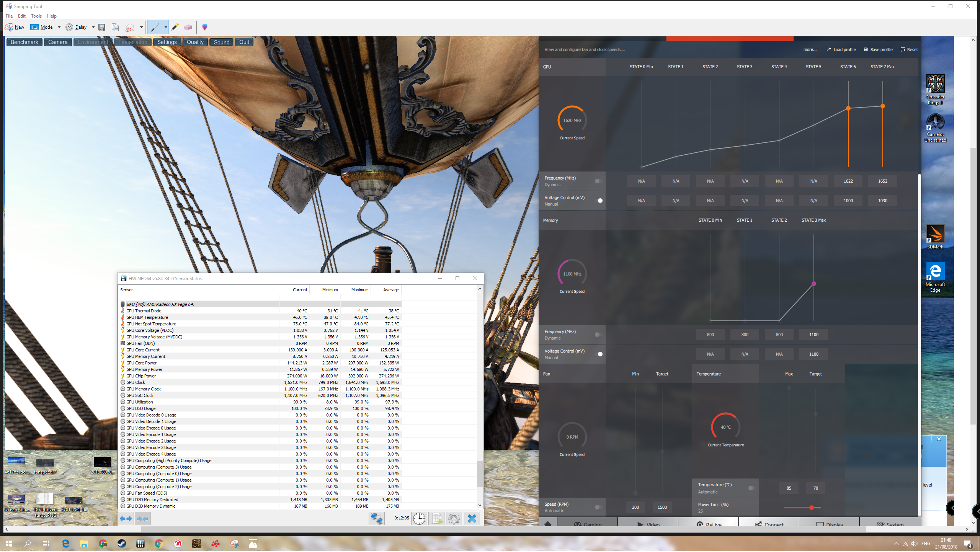Click HWiNFO network monitors icon
Viewport: 980px width, 552px height.
(377, 519)
